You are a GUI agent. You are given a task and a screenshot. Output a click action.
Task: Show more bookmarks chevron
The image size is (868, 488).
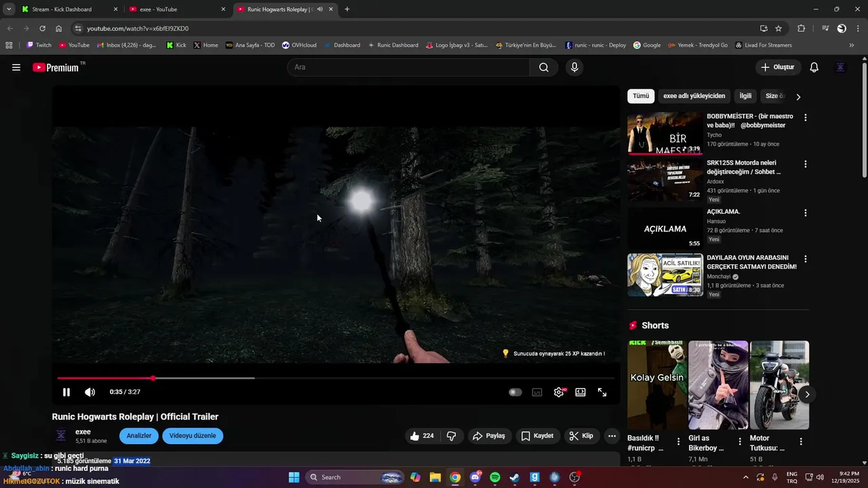click(852, 45)
